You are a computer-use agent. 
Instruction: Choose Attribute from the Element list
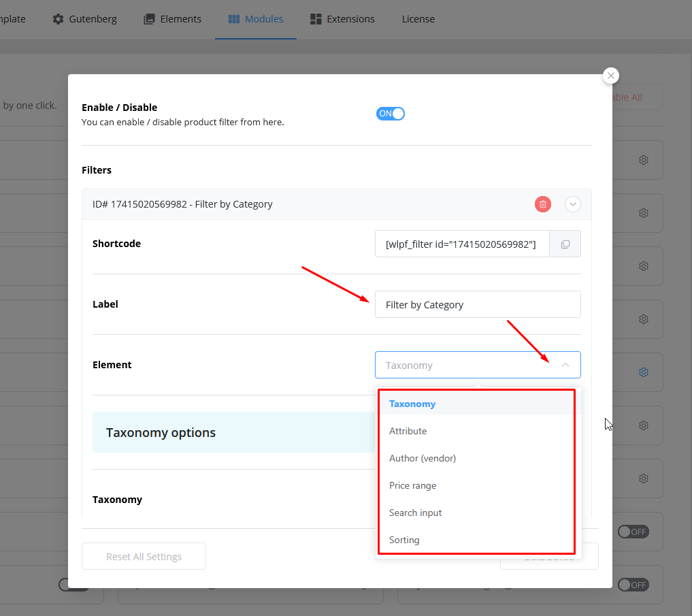408,431
